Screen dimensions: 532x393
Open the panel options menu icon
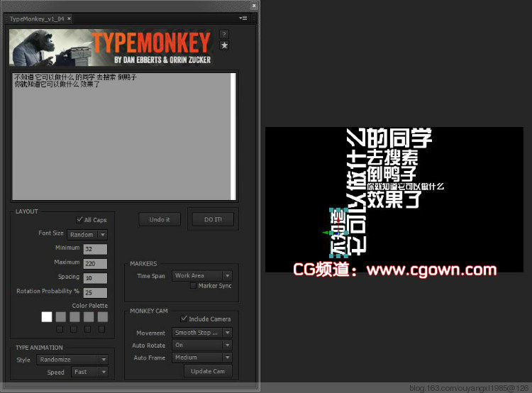[243, 18]
